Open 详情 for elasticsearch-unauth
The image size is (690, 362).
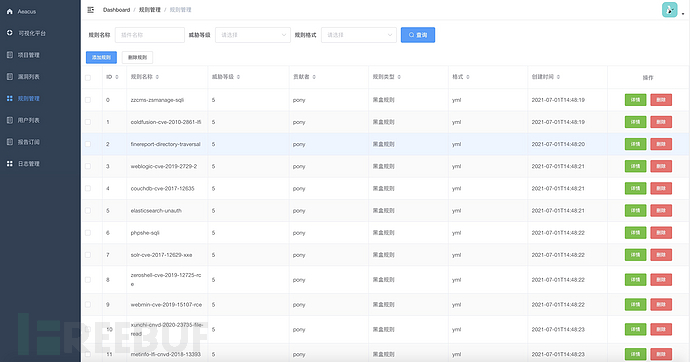pyautogui.click(x=635, y=211)
